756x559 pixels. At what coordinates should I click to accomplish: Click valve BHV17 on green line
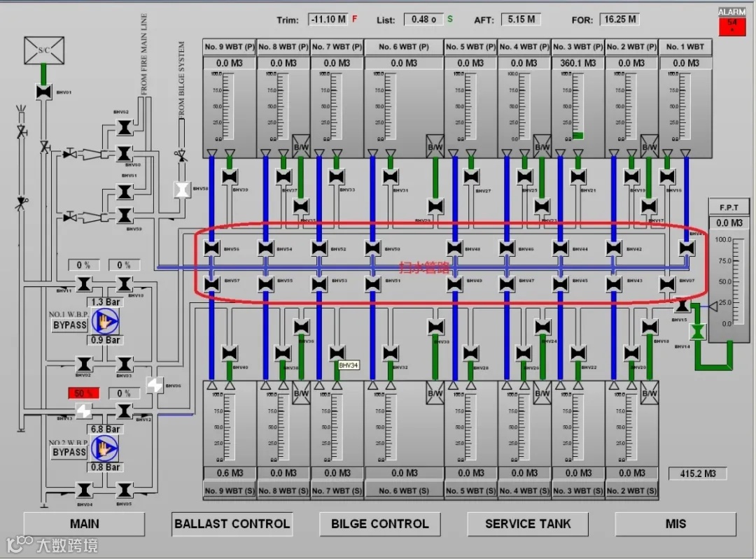tap(649, 206)
